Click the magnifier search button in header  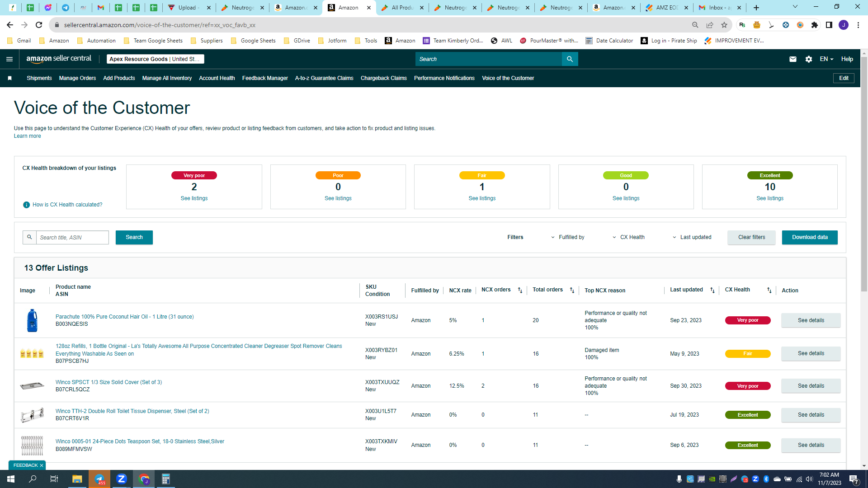pos(570,59)
